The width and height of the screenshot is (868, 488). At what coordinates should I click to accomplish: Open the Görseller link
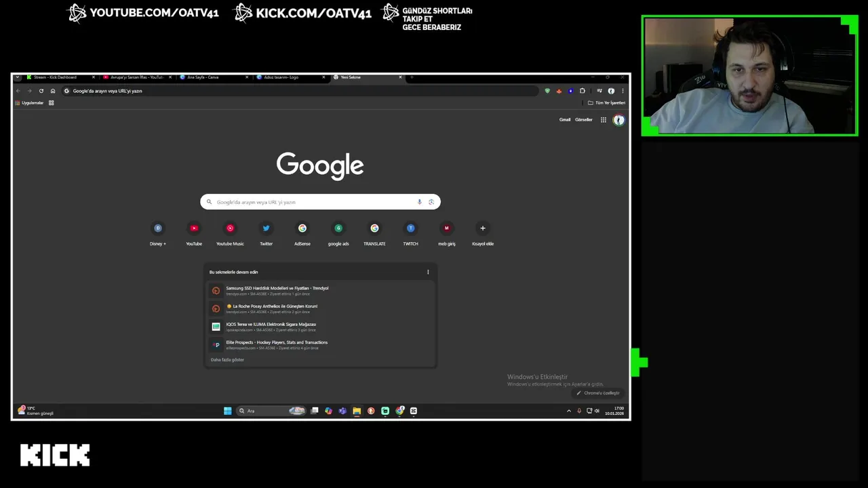584,120
